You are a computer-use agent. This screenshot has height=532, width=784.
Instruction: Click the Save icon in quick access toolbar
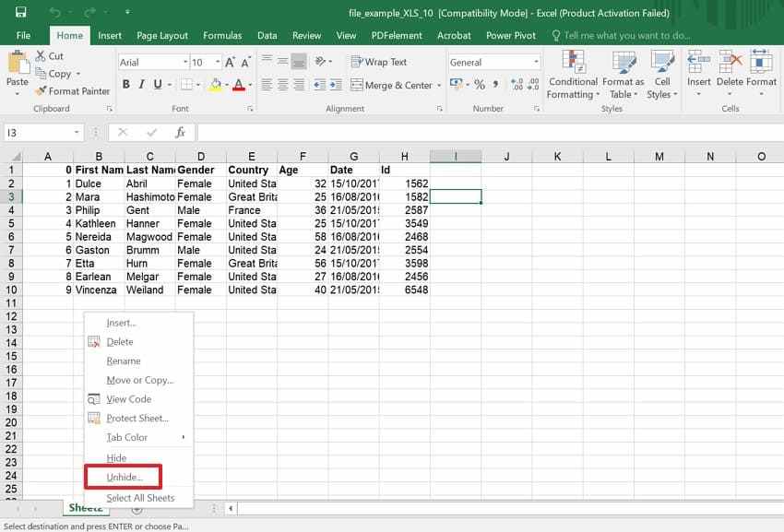pyautogui.click(x=20, y=13)
